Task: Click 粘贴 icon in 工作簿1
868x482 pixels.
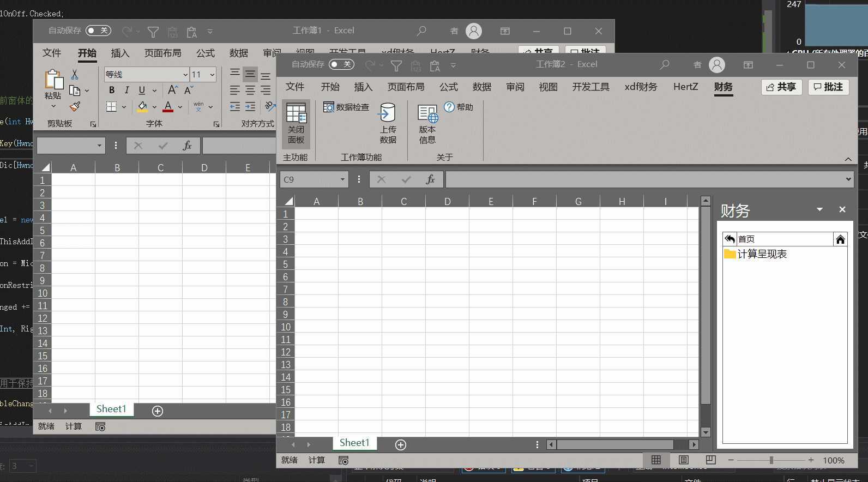Action: [53, 80]
